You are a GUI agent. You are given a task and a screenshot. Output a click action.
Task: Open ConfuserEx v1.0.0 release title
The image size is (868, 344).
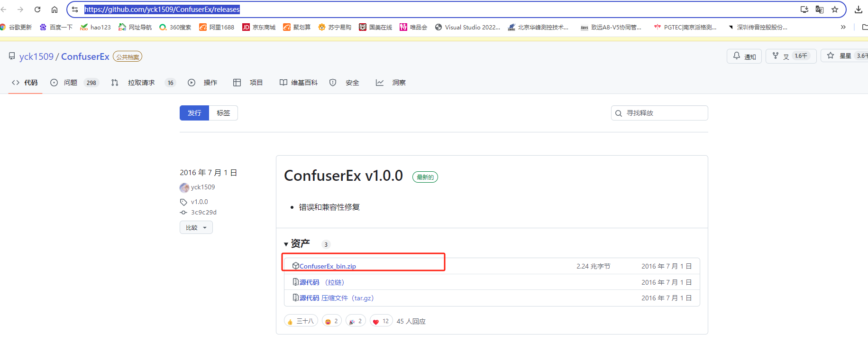click(343, 176)
